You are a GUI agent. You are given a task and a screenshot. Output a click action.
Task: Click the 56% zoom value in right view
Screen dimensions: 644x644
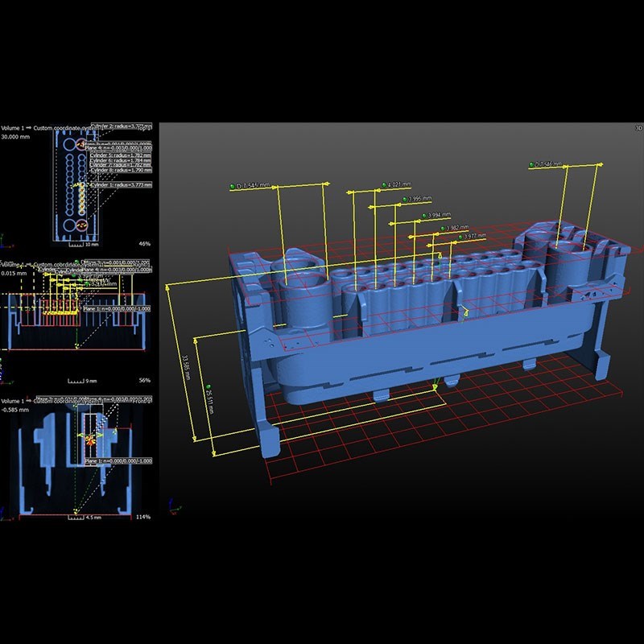(x=145, y=380)
